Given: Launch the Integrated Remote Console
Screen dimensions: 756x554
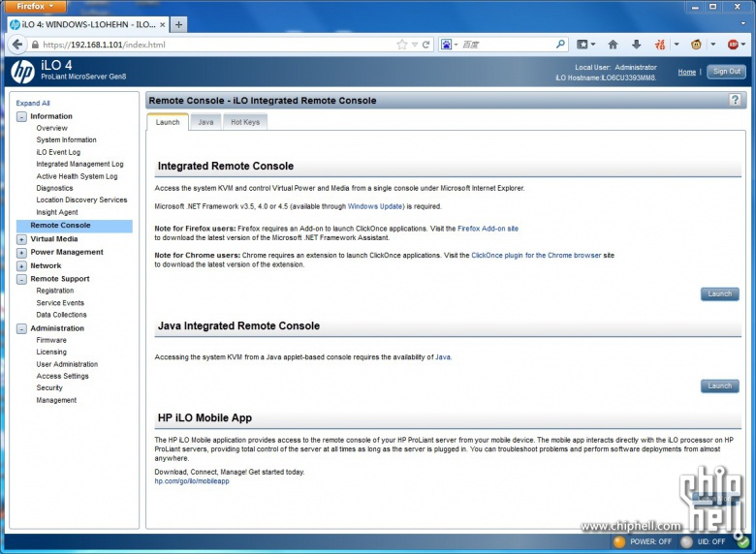Looking at the screenshot, I should pyautogui.click(x=719, y=293).
